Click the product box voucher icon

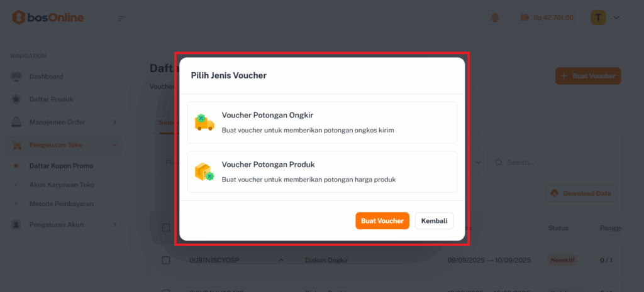pyautogui.click(x=204, y=172)
